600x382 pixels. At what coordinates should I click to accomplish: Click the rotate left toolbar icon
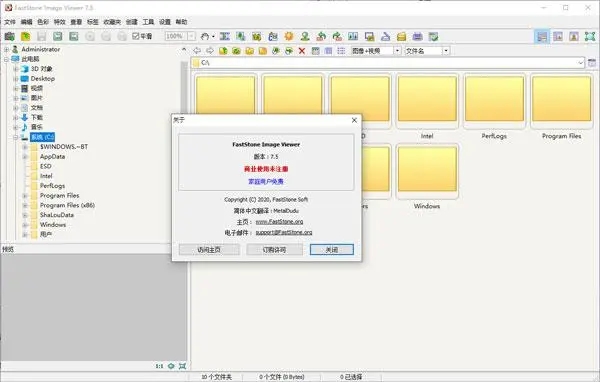321,36
